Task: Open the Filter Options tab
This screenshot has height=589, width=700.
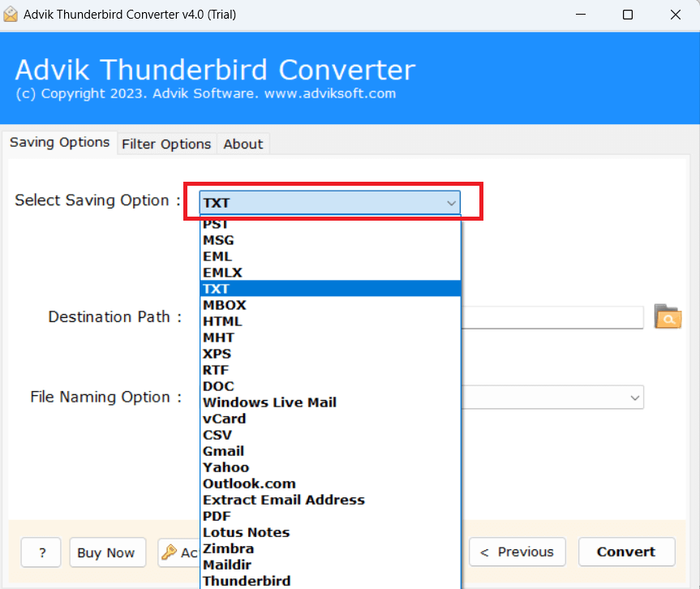Action: tap(166, 144)
